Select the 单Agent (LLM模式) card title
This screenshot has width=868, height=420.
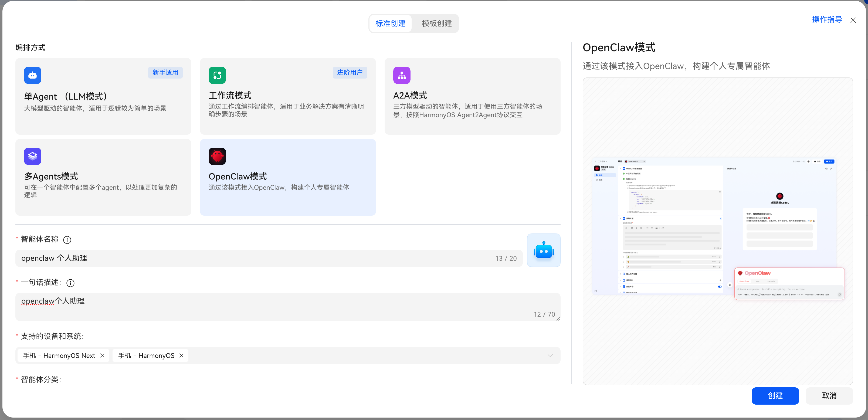tap(66, 96)
